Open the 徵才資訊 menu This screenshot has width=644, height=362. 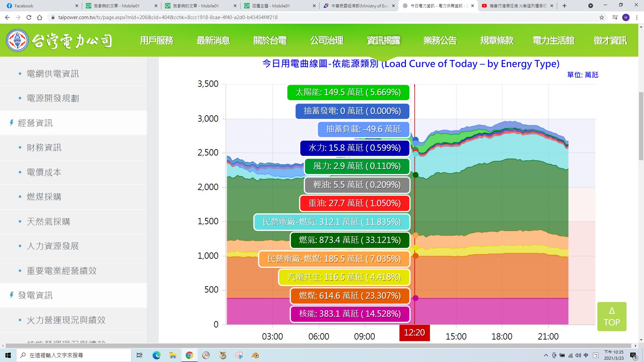tap(610, 41)
